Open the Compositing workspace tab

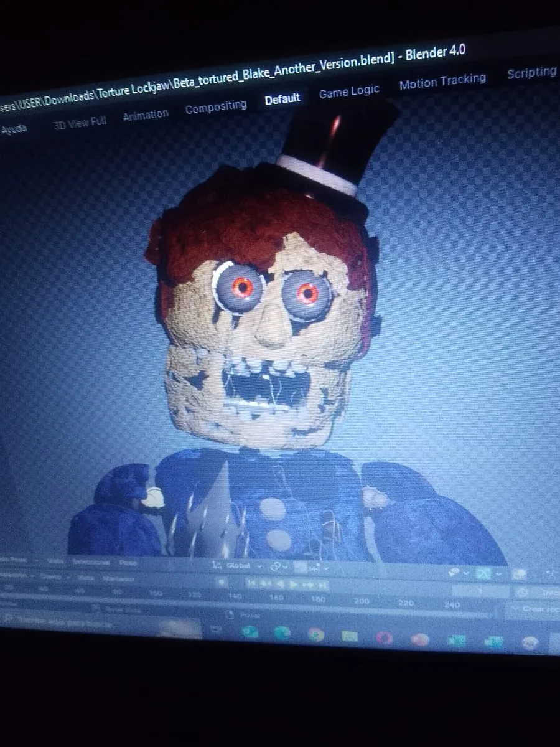click(x=216, y=107)
